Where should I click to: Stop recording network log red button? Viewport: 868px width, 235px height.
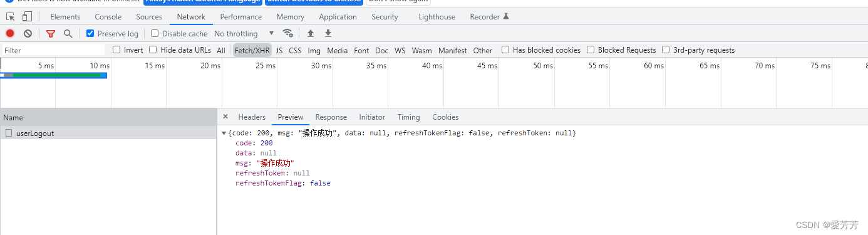pyautogui.click(x=10, y=33)
